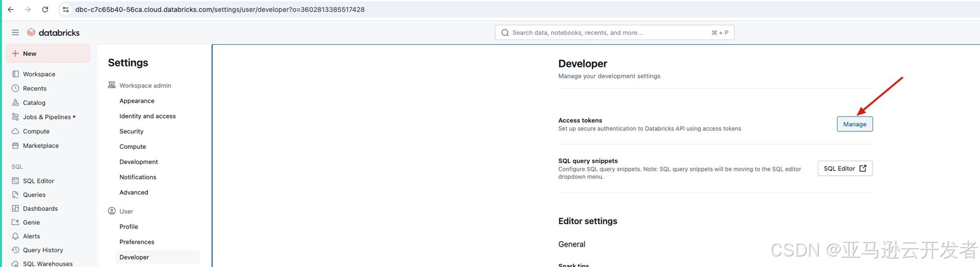Click the General subheading
The height and width of the screenshot is (267, 980).
(x=572, y=244)
